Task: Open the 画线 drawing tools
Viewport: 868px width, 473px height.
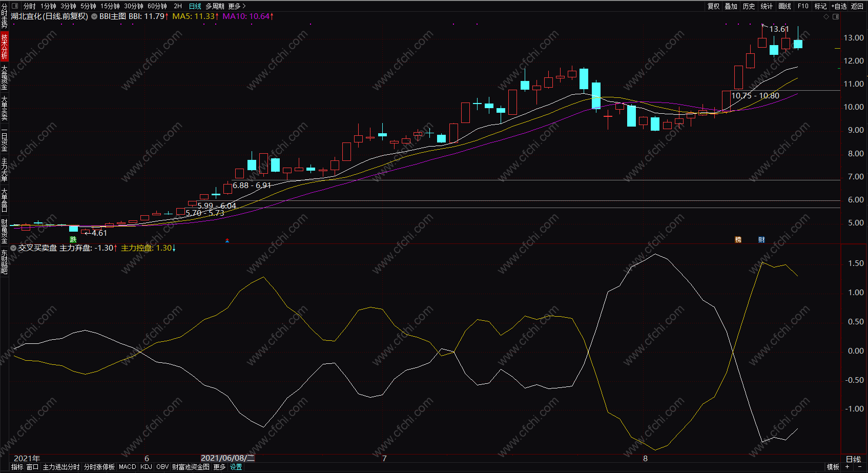Action: tap(785, 6)
